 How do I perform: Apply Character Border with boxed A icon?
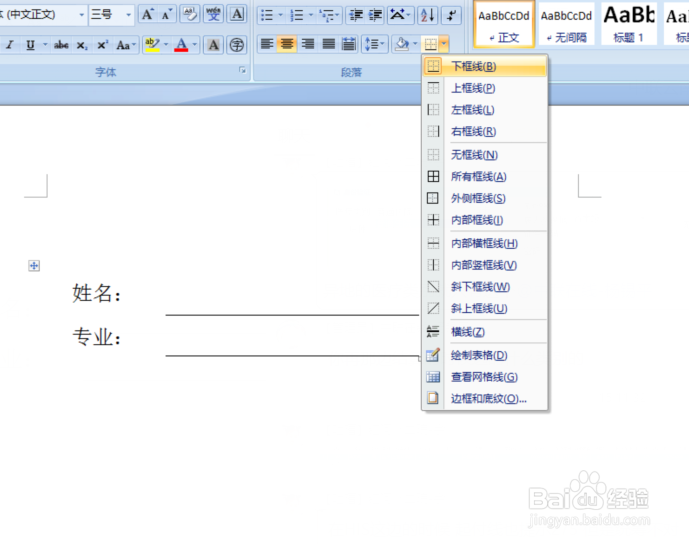(237, 15)
